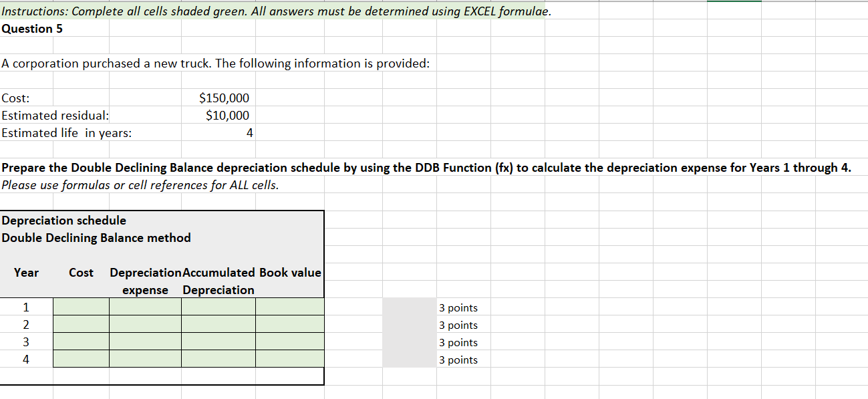Select the Year 3 row label

(26, 342)
